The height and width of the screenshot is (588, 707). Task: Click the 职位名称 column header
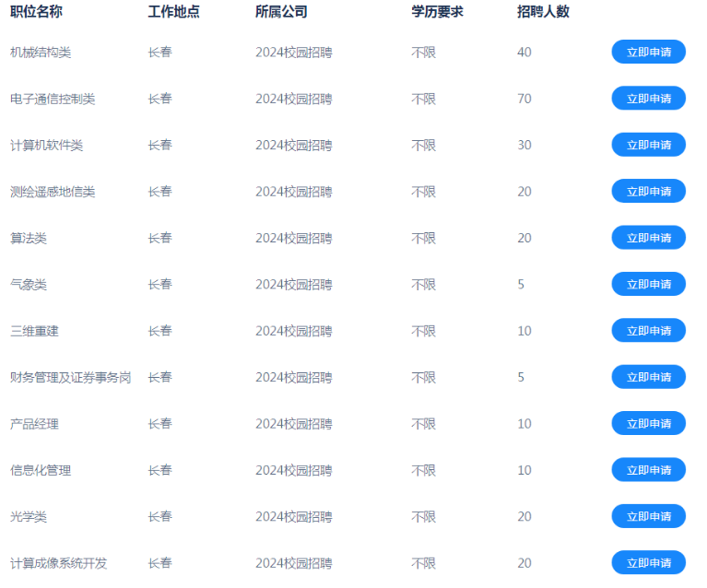[x=37, y=12]
